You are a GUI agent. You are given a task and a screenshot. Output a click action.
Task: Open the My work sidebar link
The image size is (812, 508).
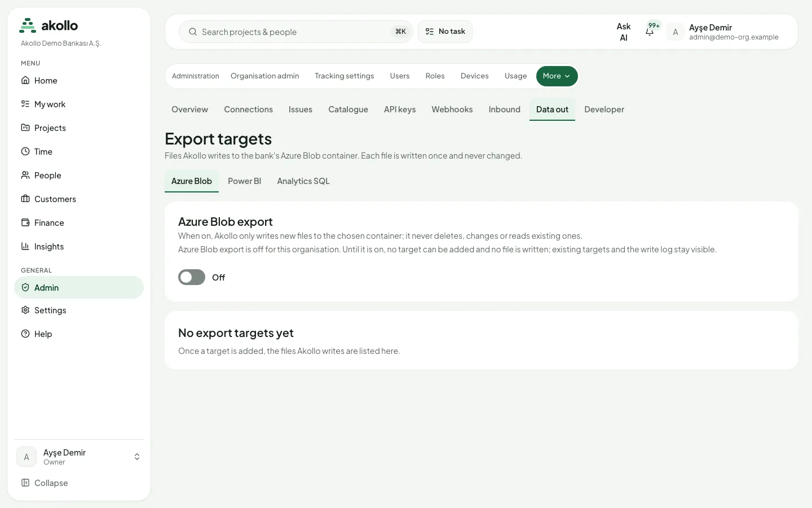pyautogui.click(x=79, y=104)
